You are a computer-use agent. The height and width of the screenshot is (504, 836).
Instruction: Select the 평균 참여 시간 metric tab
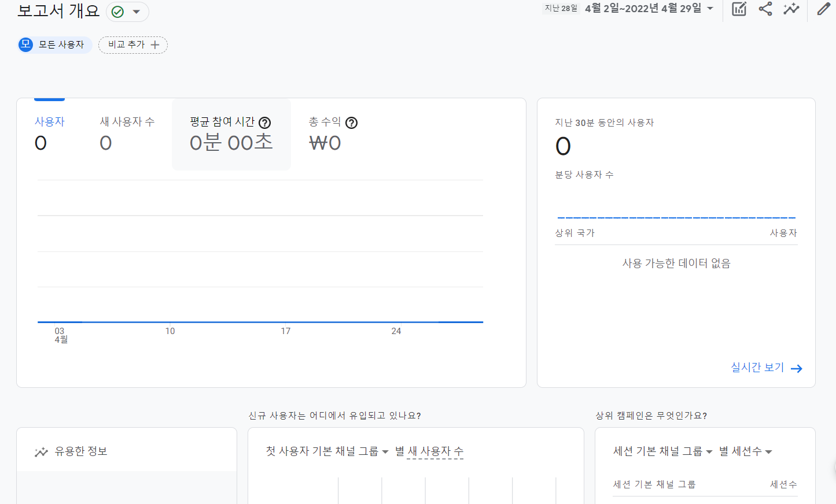point(231,134)
